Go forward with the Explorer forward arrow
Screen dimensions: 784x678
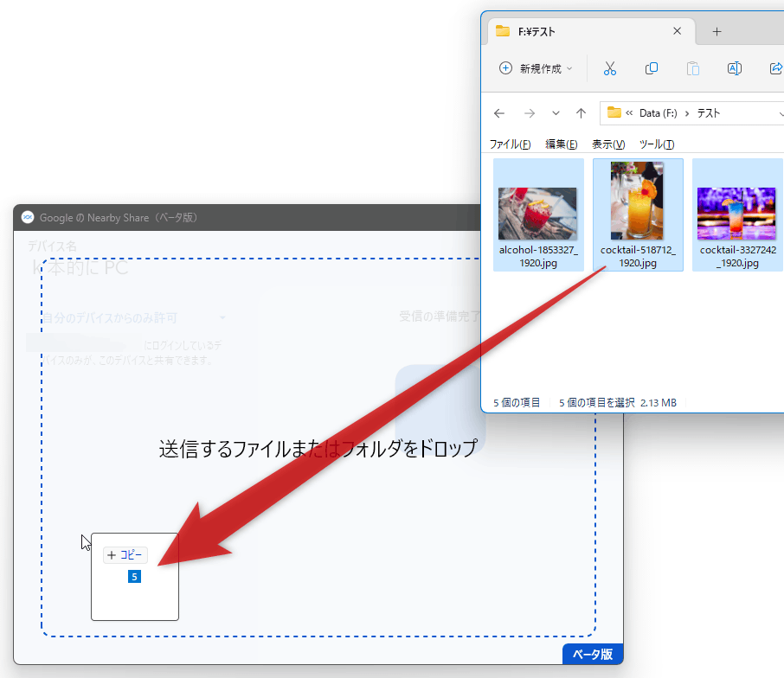click(530, 113)
